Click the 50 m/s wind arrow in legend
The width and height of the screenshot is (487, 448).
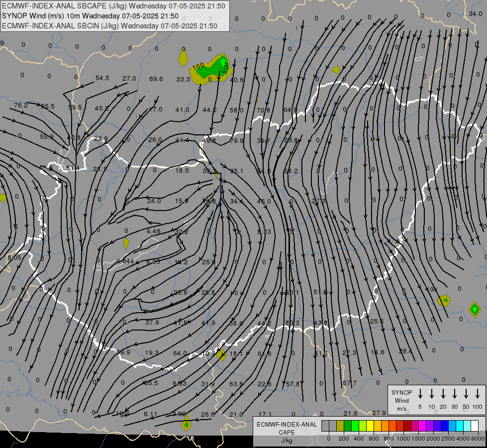466,394
